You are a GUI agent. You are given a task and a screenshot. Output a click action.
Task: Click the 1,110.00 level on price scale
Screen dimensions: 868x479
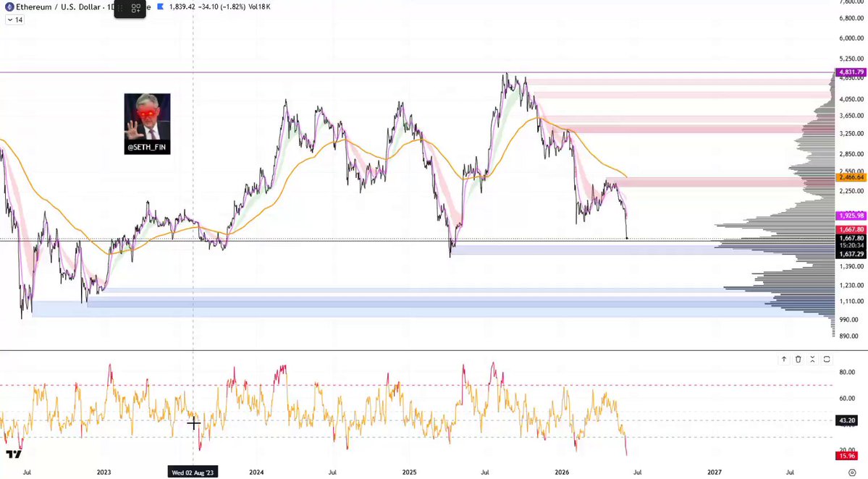(851, 302)
